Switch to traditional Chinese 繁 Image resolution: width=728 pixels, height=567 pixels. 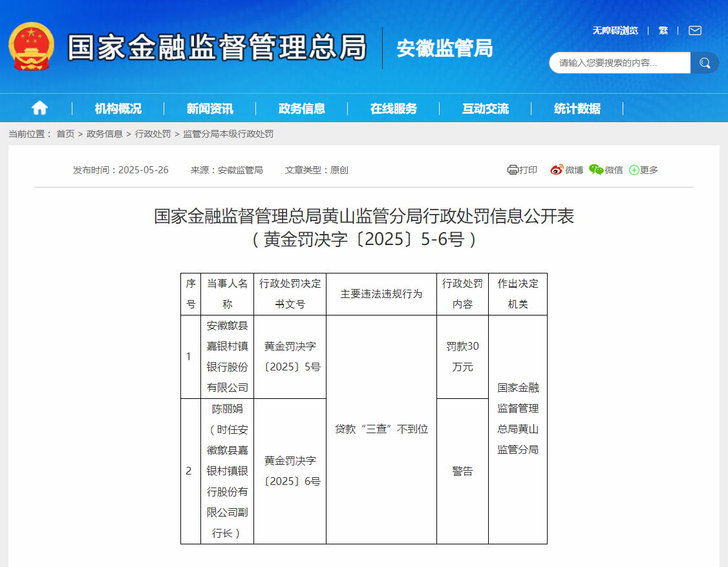[x=663, y=30]
